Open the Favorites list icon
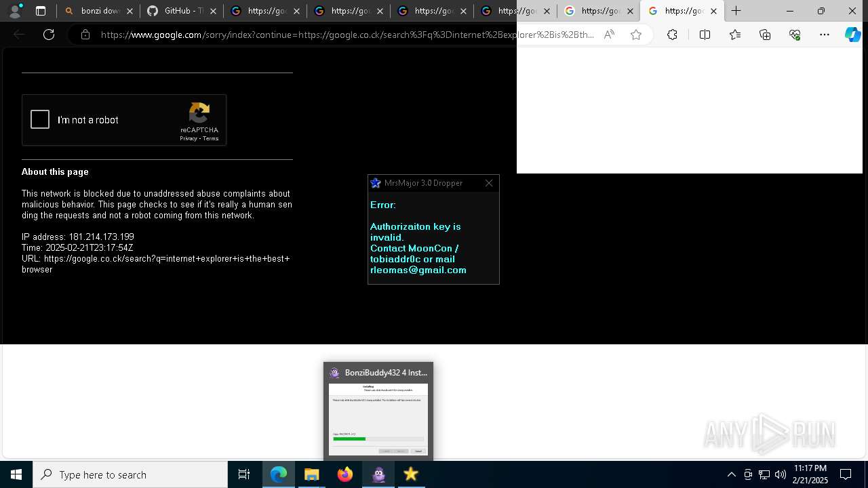The image size is (868, 488). pyautogui.click(x=735, y=35)
